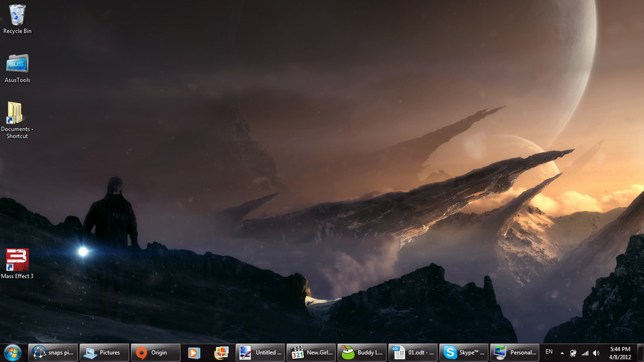
Task: Click the Show Desktop strip
Action: tap(640, 353)
